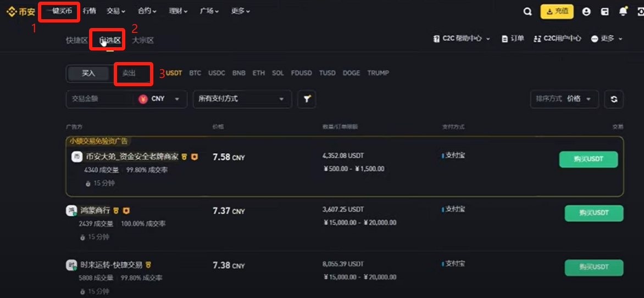The width and height of the screenshot is (644, 298).
Task: Click the 时来运转 merchant avatar
Action: [x=71, y=265]
